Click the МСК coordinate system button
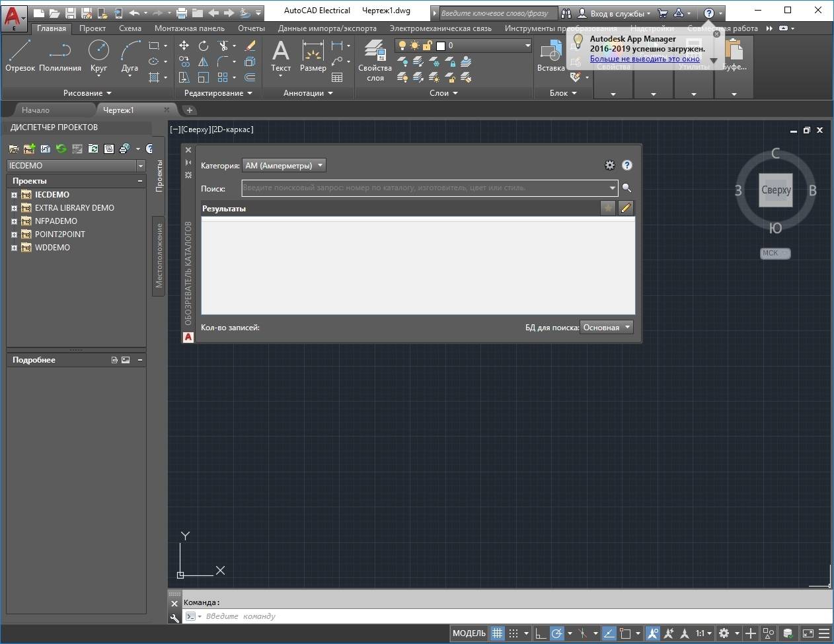 pos(775,253)
